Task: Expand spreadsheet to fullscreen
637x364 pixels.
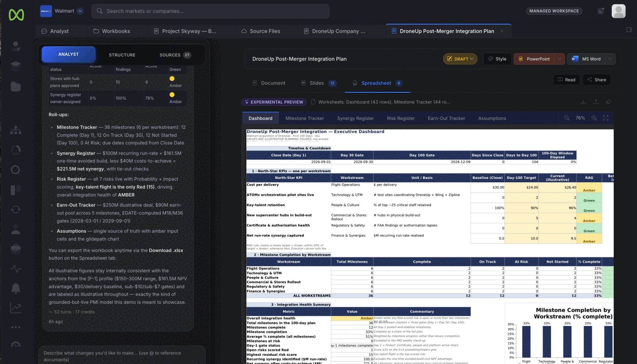Action: tap(606, 118)
